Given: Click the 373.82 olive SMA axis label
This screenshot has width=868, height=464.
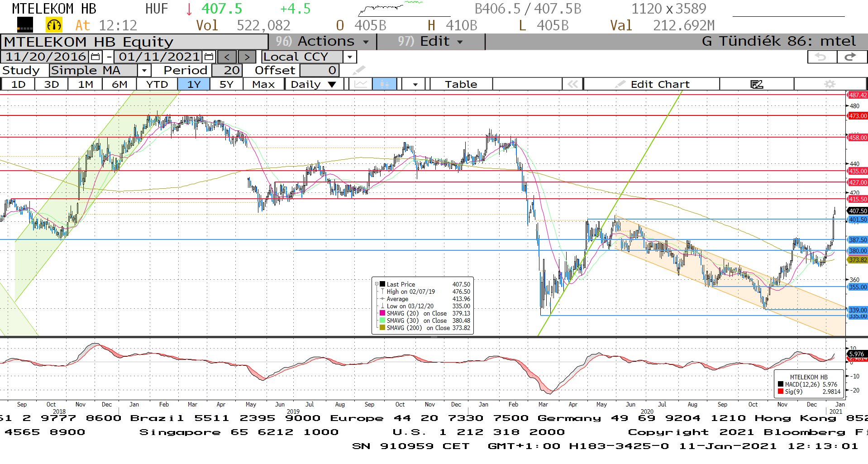Looking at the screenshot, I should (x=857, y=260).
